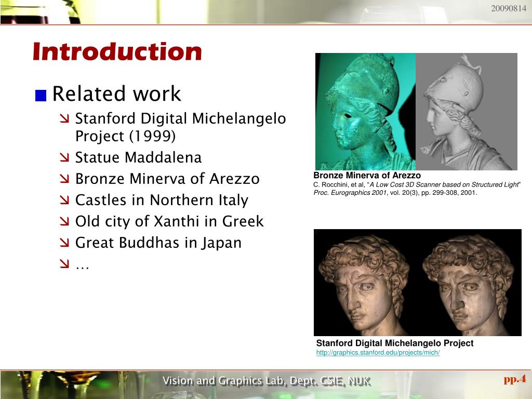Select bold 'Bronze Minerva of Arezzo' image caption
This screenshot has height=399, width=532.
click(x=367, y=176)
